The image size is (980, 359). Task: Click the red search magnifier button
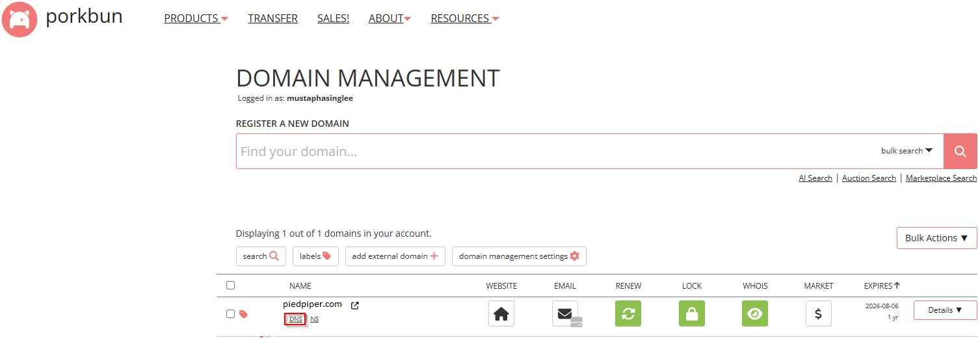click(960, 152)
